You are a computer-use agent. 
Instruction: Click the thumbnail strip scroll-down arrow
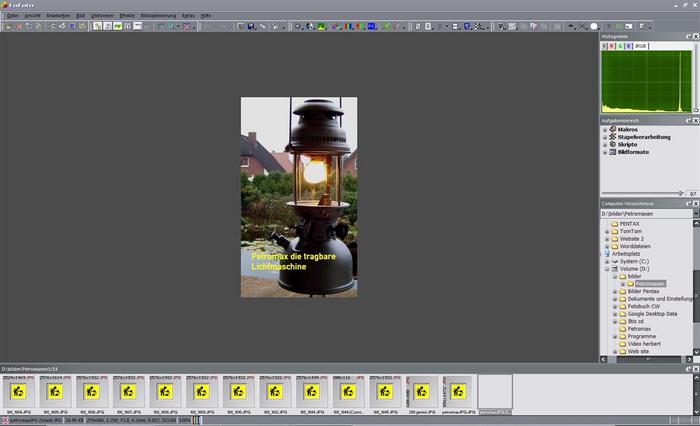[x=696, y=412]
